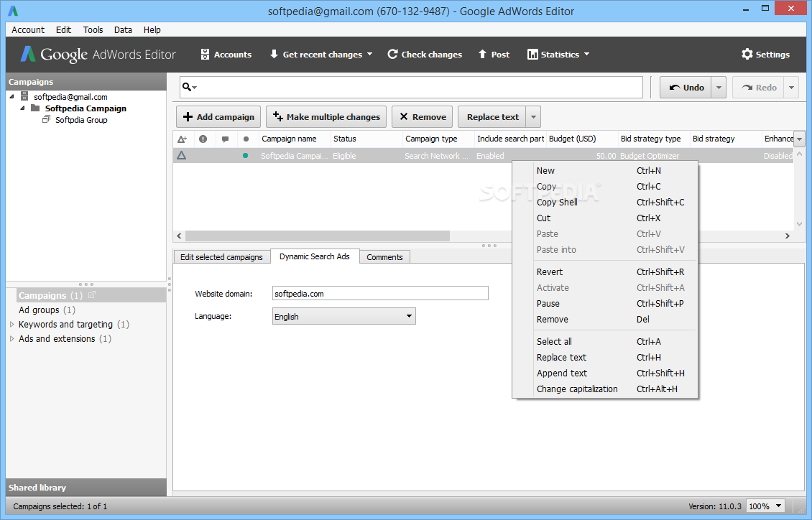This screenshot has height=520, width=812.
Task: Open the Replace text dropdown arrow
Action: [533, 117]
